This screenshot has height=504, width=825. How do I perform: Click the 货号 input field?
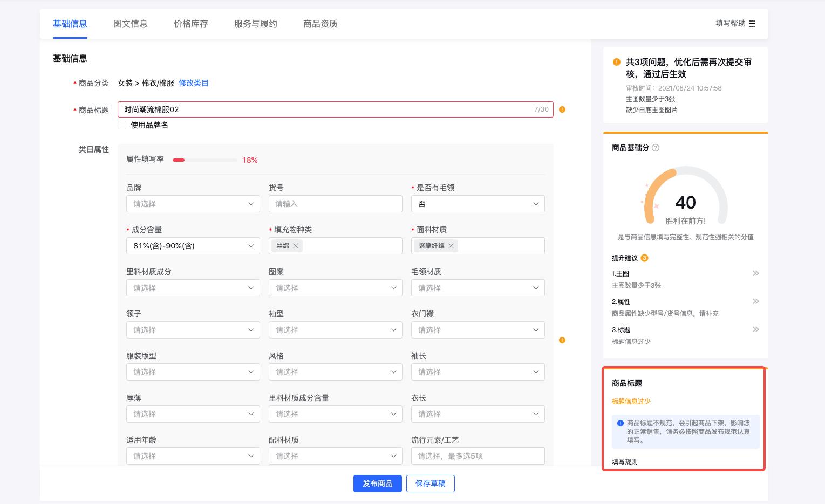[335, 204]
